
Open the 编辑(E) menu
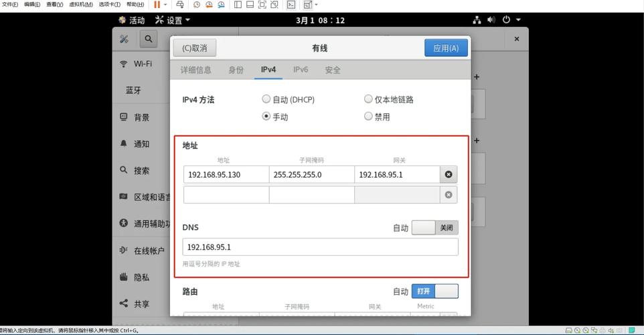click(32, 5)
